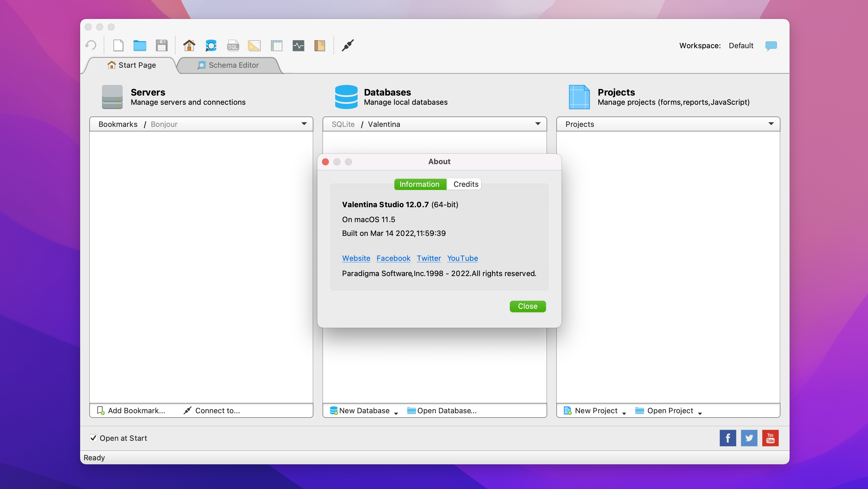Open SQL Editor toolbar icon

pyautogui.click(x=233, y=45)
